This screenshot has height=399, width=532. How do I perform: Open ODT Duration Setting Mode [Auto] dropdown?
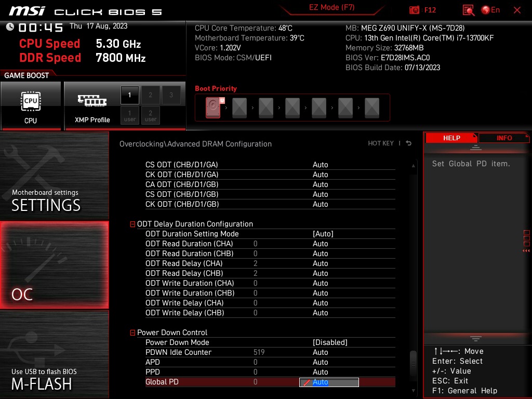(323, 234)
